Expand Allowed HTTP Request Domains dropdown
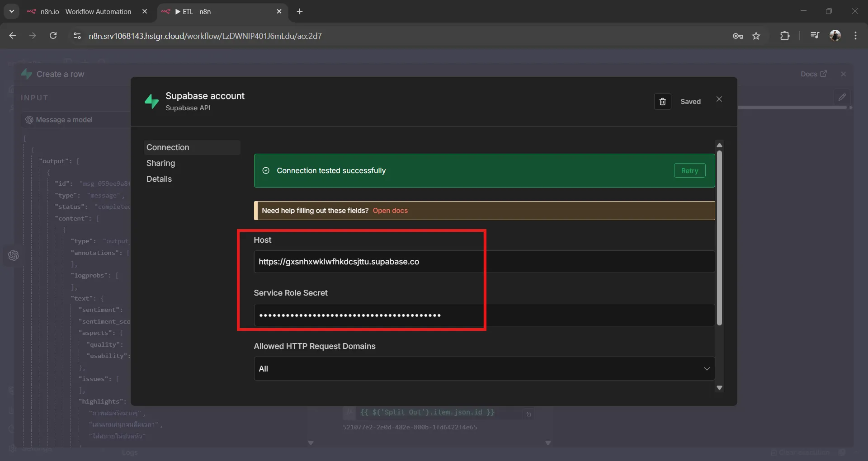868x461 pixels. click(x=484, y=369)
